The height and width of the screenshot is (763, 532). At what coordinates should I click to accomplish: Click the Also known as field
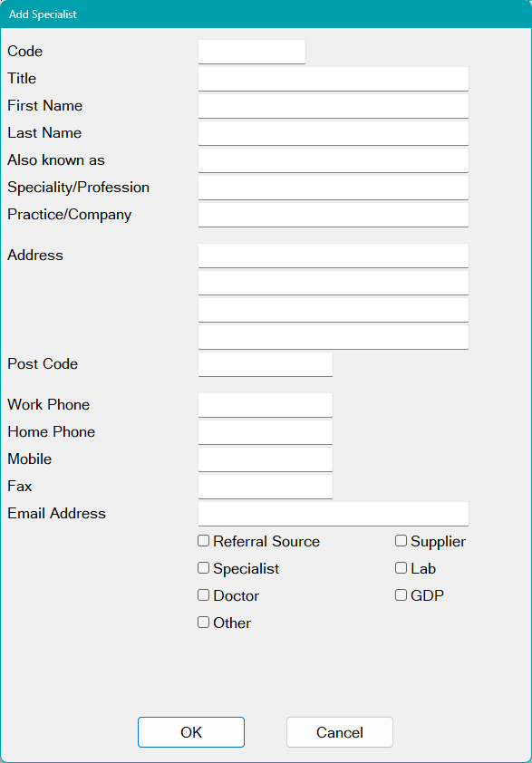tap(333, 159)
